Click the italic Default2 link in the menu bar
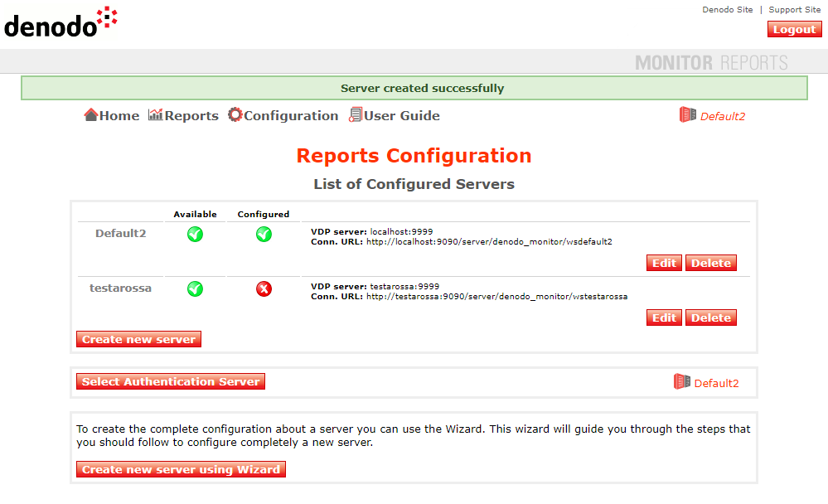The height and width of the screenshot is (504, 828). (x=723, y=116)
